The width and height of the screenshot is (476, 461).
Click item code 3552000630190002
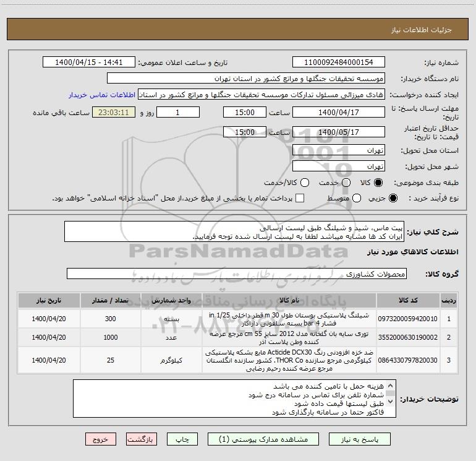(408, 337)
